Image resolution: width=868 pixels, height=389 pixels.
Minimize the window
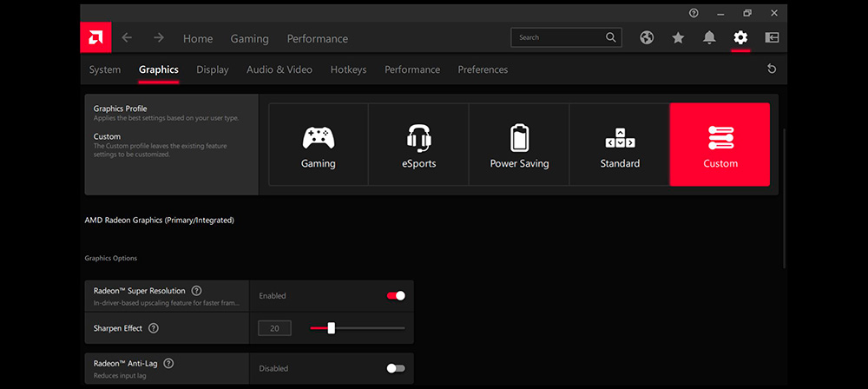point(720,13)
